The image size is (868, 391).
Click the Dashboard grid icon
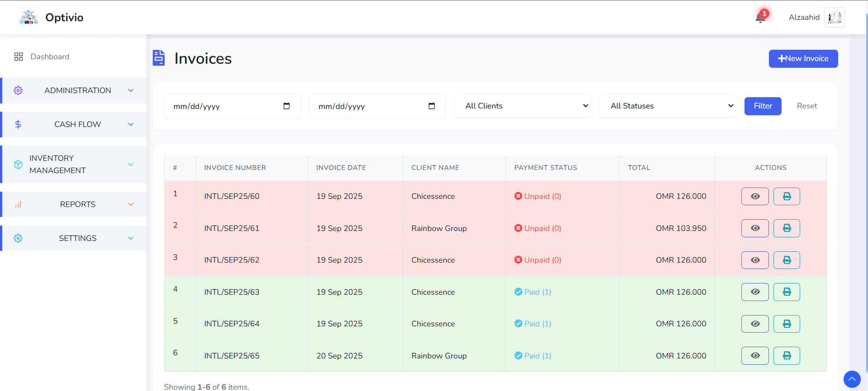click(x=19, y=57)
